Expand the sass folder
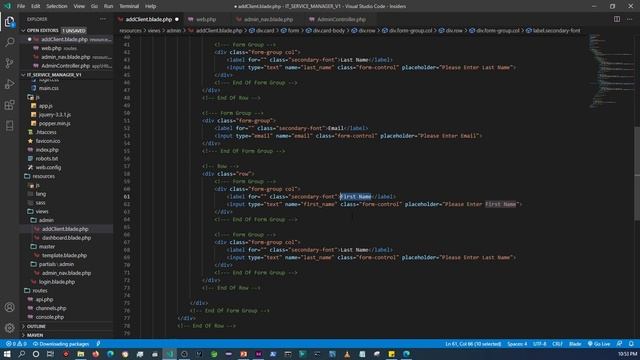 [x=40, y=203]
